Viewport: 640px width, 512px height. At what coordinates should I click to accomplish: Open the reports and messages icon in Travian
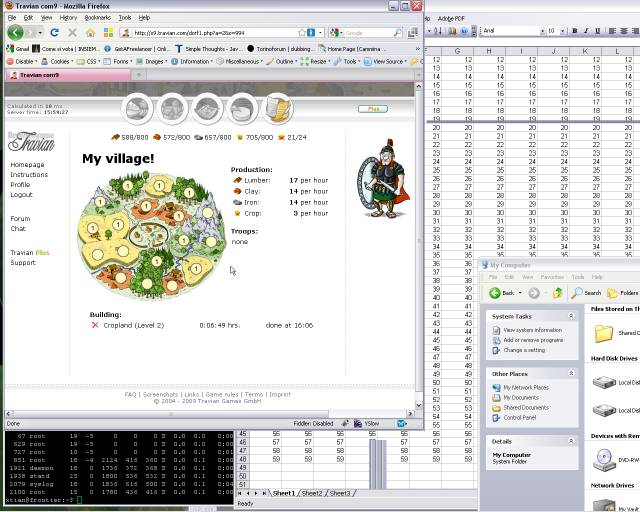[278, 109]
